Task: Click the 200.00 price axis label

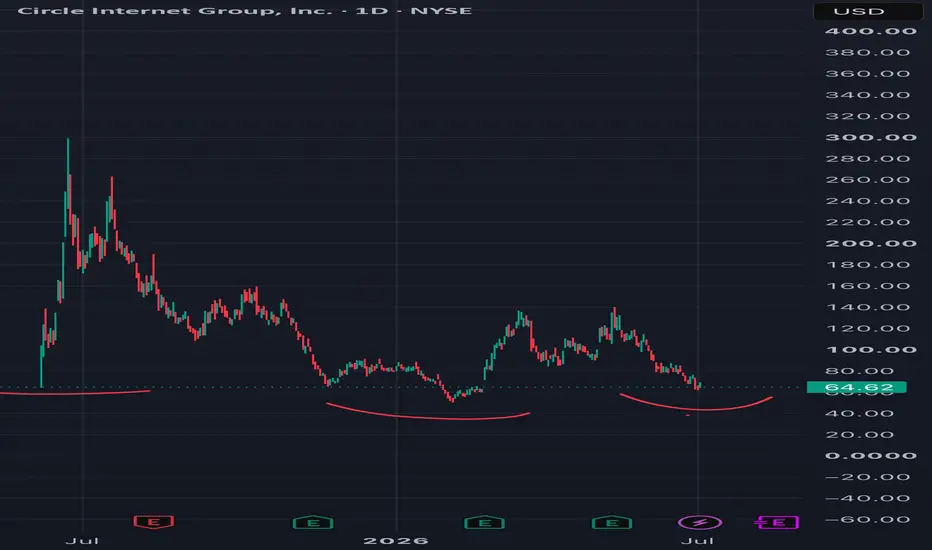Action: (x=871, y=244)
